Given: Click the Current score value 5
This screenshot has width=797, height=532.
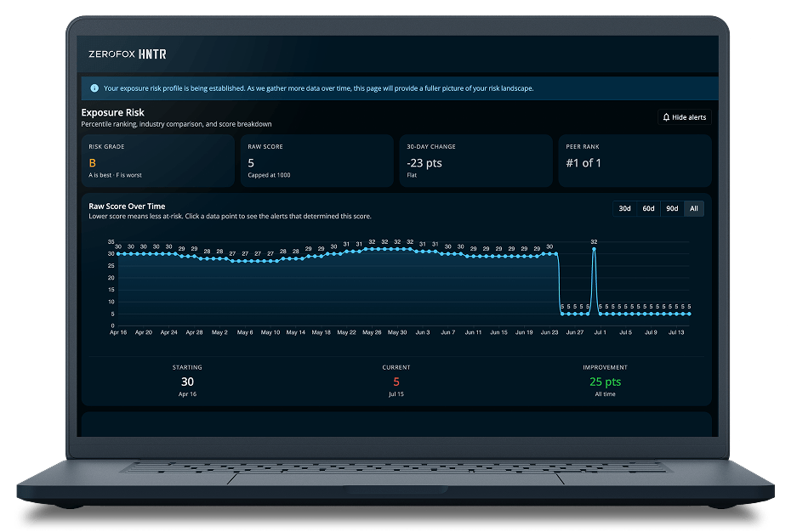Looking at the screenshot, I should [x=396, y=382].
